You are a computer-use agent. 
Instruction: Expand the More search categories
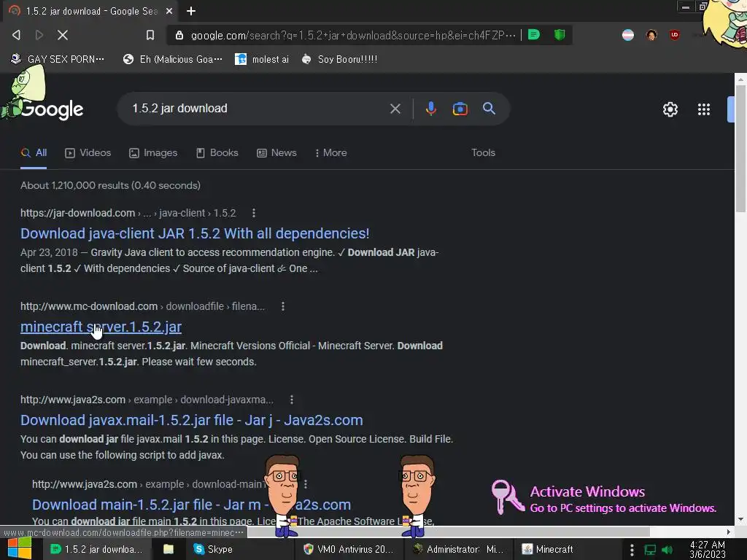pos(330,153)
